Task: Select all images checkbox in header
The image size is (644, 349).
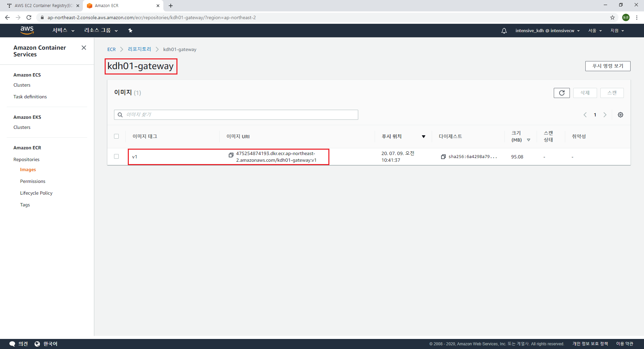Action: tap(116, 136)
